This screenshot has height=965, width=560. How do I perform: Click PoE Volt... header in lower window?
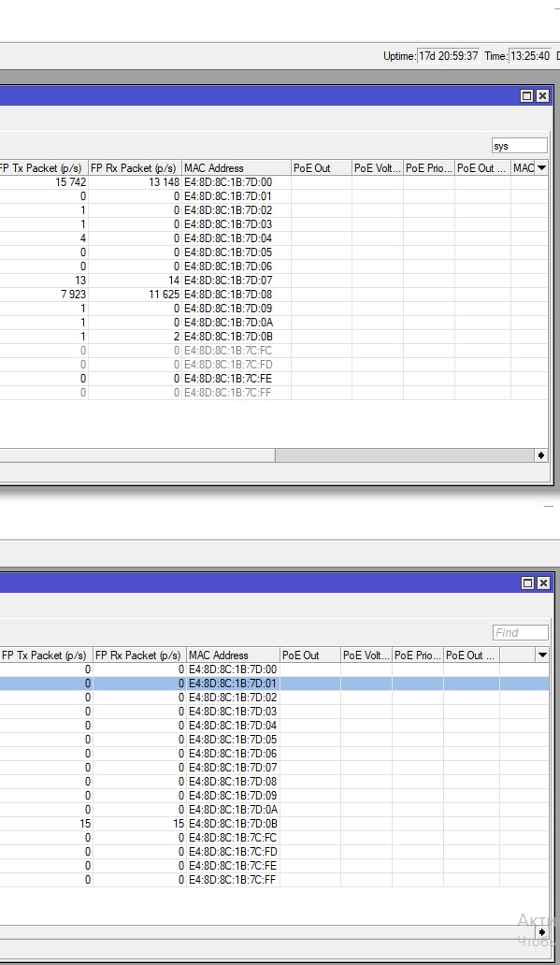point(366,655)
